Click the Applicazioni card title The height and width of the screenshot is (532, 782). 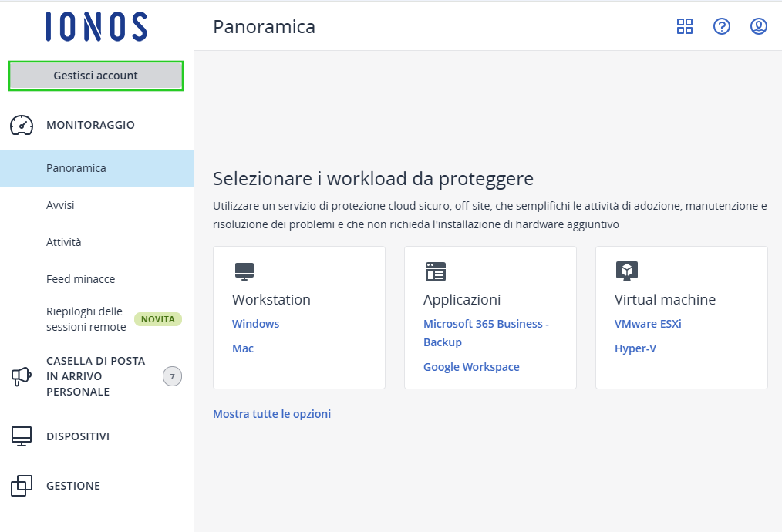pos(462,300)
